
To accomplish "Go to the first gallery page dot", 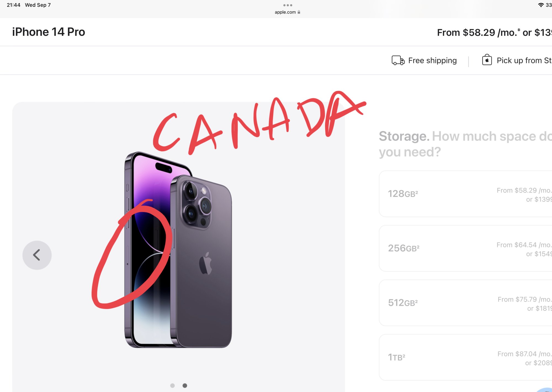I will 173,386.
